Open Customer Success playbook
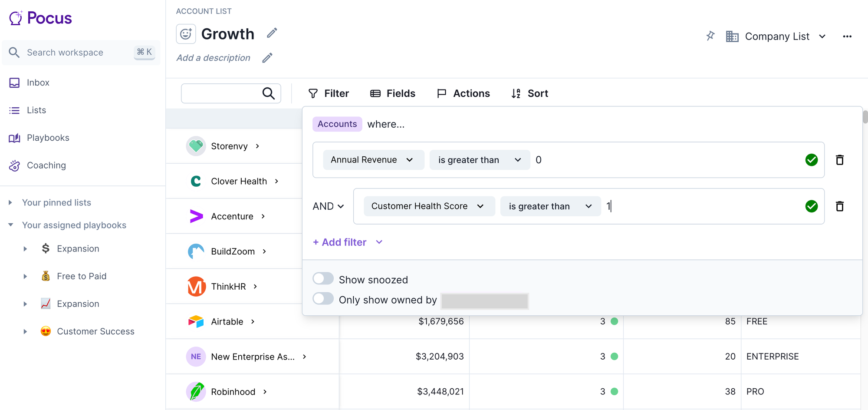The image size is (868, 410). [x=95, y=331]
